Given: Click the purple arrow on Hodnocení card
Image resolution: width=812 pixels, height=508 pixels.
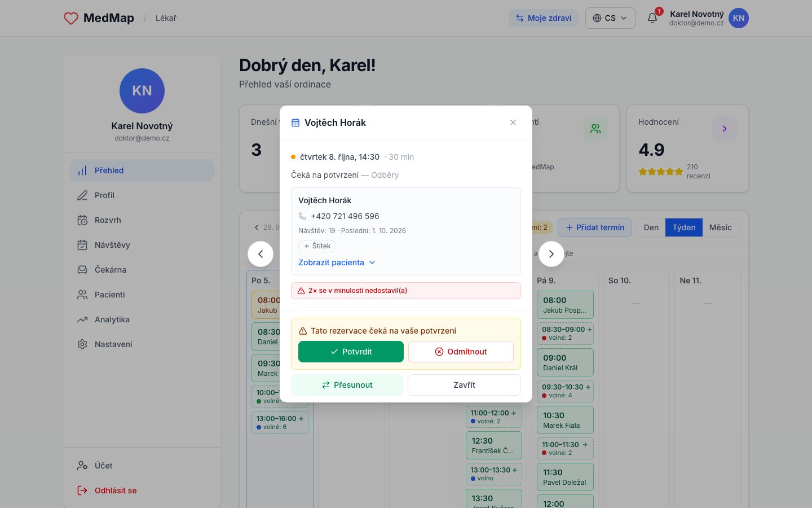Looking at the screenshot, I should (x=725, y=129).
